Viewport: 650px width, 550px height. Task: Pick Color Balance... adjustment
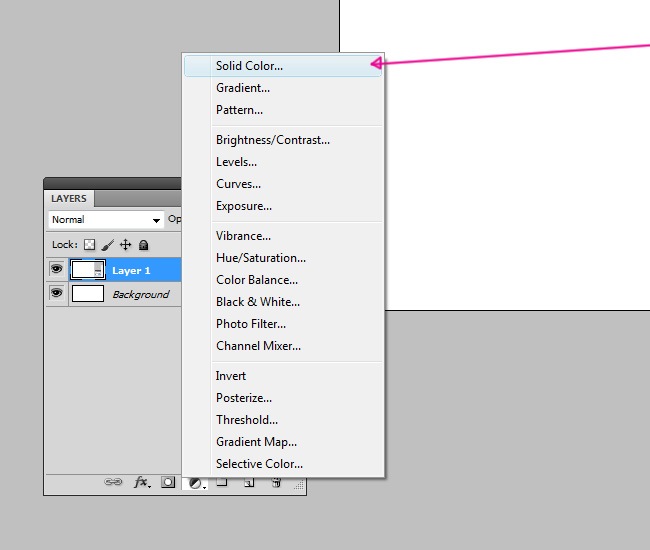283,280
